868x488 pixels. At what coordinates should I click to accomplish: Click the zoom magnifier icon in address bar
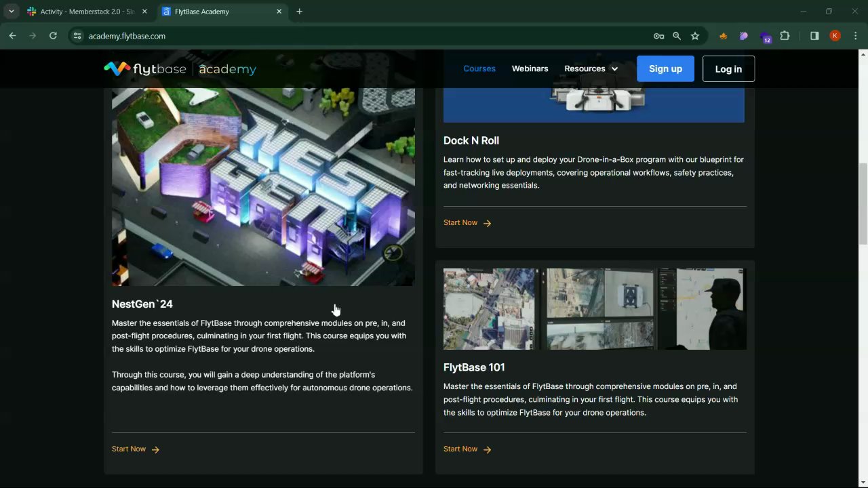click(x=677, y=36)
